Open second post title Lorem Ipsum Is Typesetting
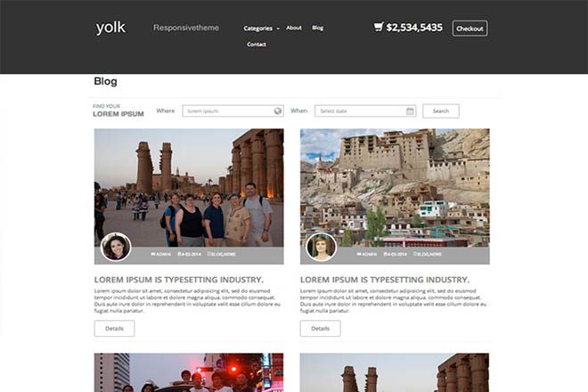The width and height of the screenshot is (588, 392). (x=385, y=280)
